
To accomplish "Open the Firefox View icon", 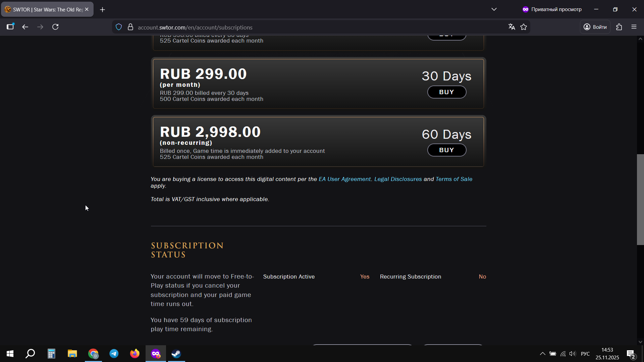I will click(x=10, y=27).
